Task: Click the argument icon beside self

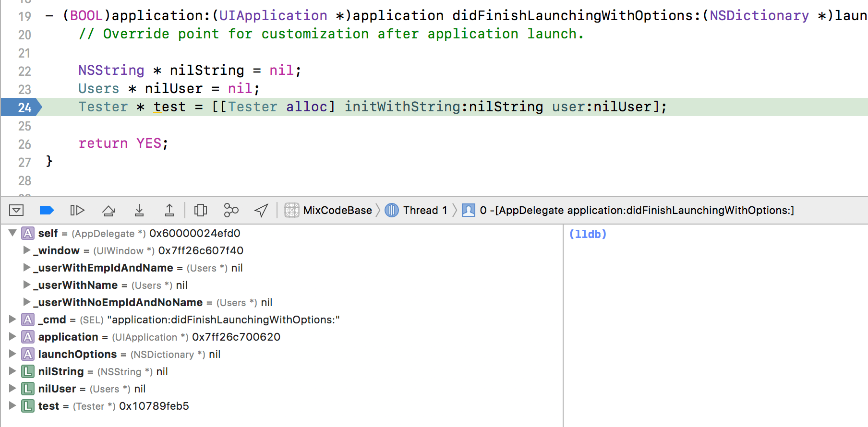Action: coord(28,233)
